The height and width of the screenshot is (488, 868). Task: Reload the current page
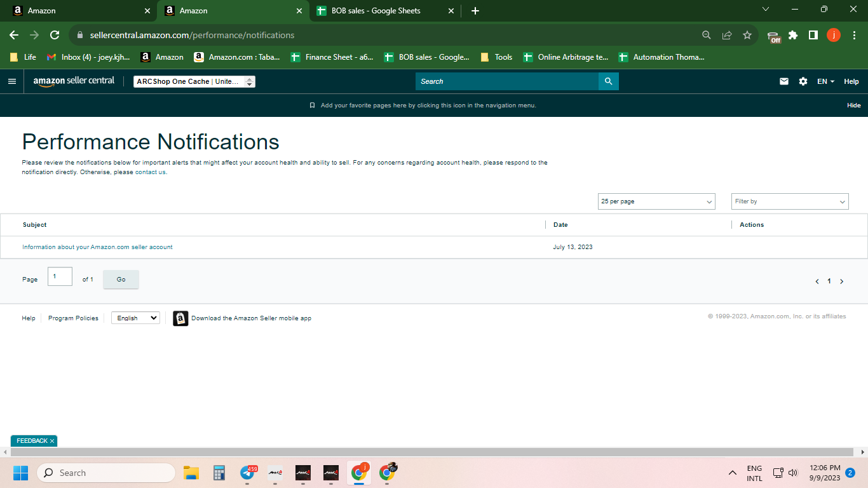(x=55, y=35)
